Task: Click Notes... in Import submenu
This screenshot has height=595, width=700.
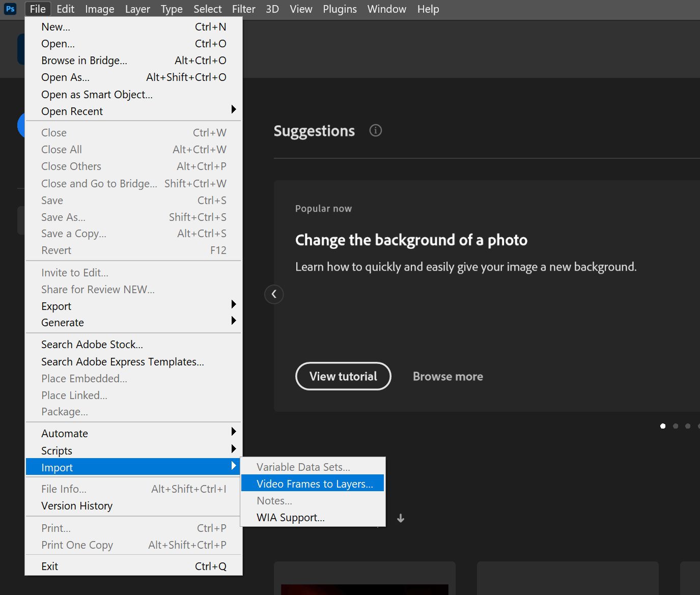Action: pyautogui.click(x=313, y=500)
